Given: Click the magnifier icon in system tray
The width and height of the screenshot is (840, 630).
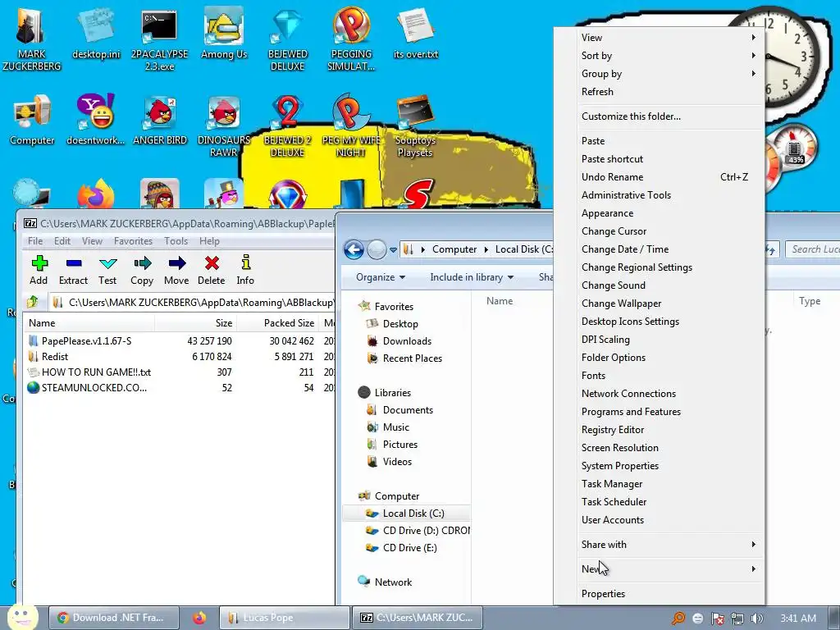Looking at the screenshot, I should pos(678,619).
